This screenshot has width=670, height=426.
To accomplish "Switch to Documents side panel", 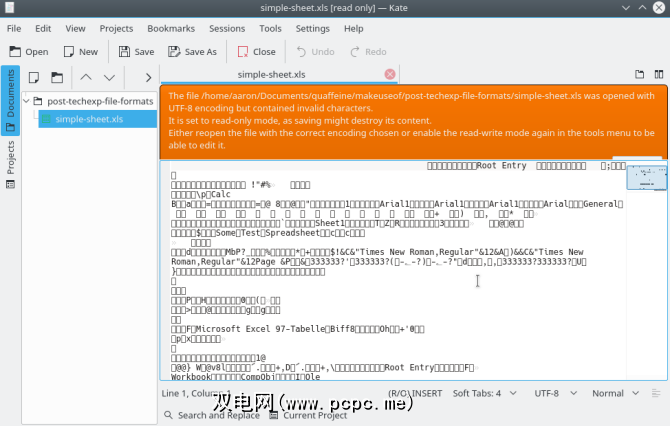I will (10, 100).
